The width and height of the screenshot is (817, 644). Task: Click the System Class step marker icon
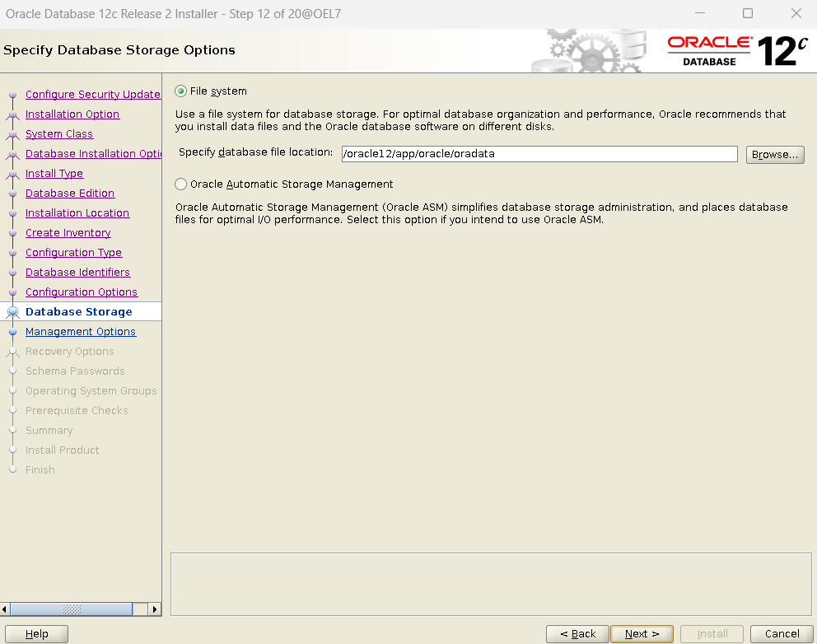click(12, 134)
